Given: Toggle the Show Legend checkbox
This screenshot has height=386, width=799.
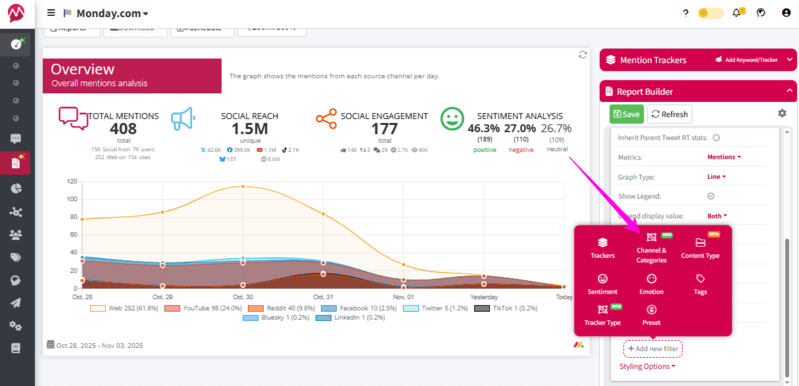Looking at the screenshot, I should point(710,196).
